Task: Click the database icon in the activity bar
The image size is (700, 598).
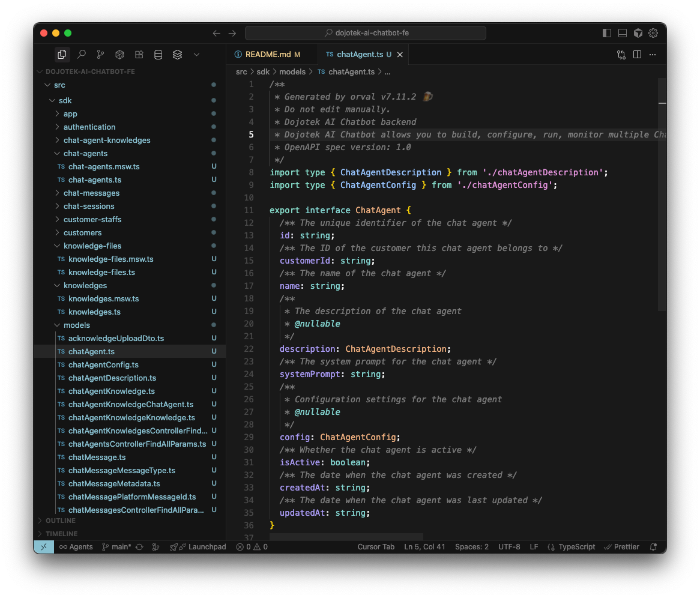Action: pos(158,55)
